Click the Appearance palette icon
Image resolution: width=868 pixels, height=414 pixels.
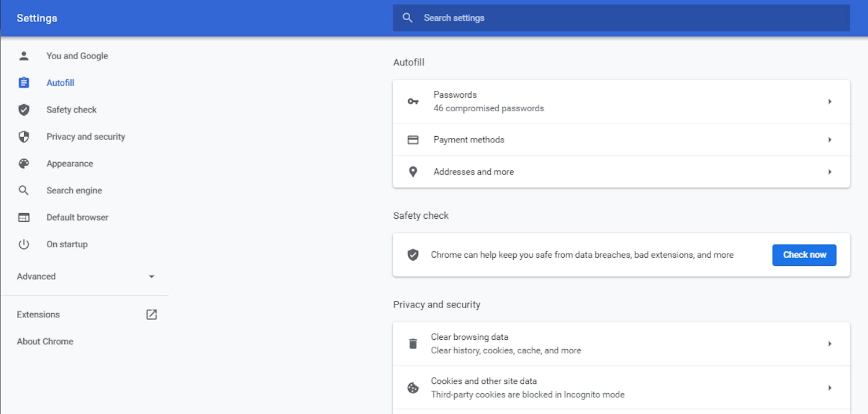pyautogui.click(x=24, y=163)
